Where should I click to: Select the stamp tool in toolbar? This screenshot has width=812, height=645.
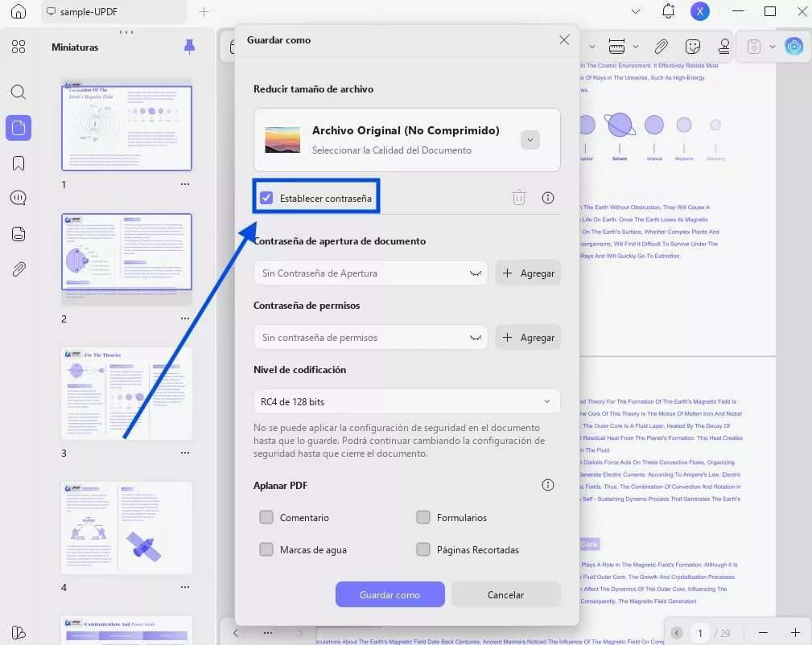[x=724, y=47]
